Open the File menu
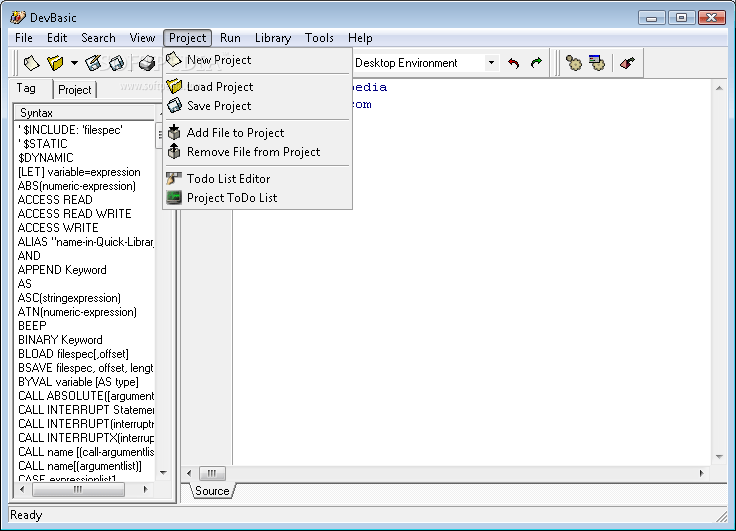Screen dimensions: 736x531 point(23,38)
